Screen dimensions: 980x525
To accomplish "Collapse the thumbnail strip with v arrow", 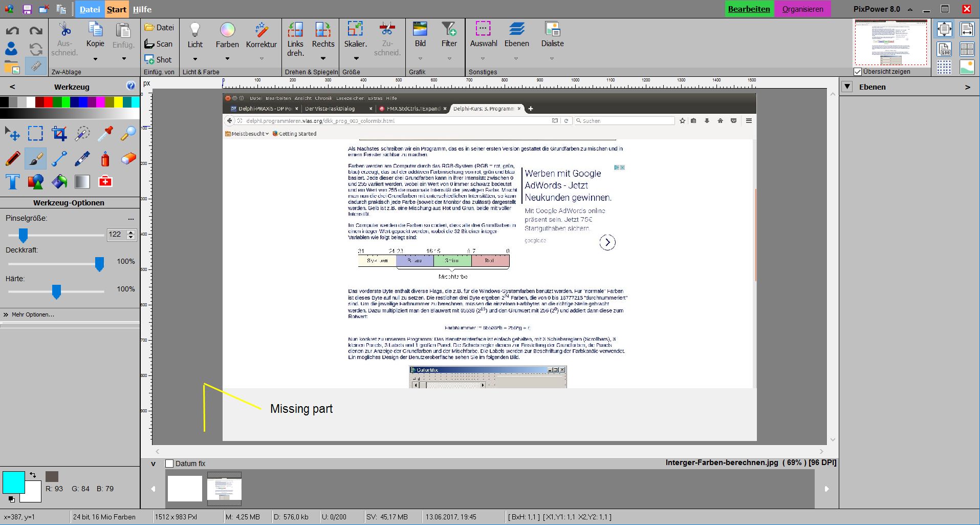I will 153,464.
